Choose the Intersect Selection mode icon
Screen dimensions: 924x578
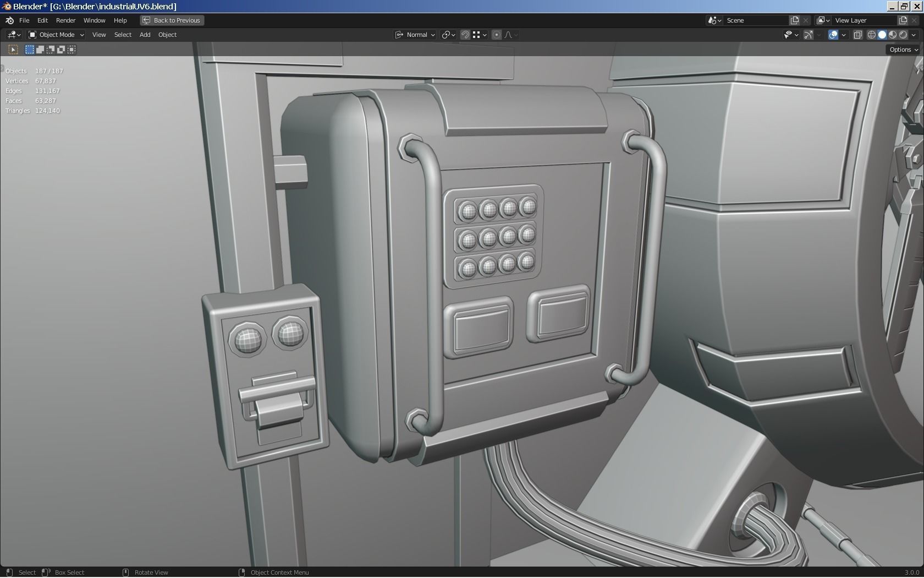pos(71,50)
